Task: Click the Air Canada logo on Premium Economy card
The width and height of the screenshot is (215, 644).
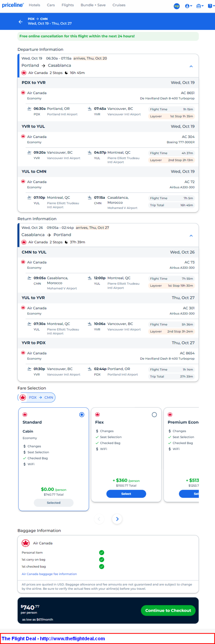Action: [170, 415]
